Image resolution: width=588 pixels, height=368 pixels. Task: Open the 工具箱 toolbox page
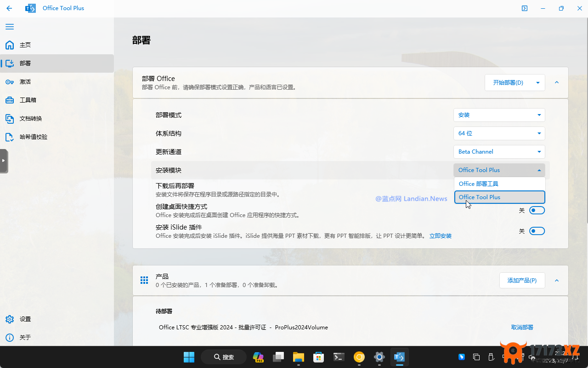[57, 100]
